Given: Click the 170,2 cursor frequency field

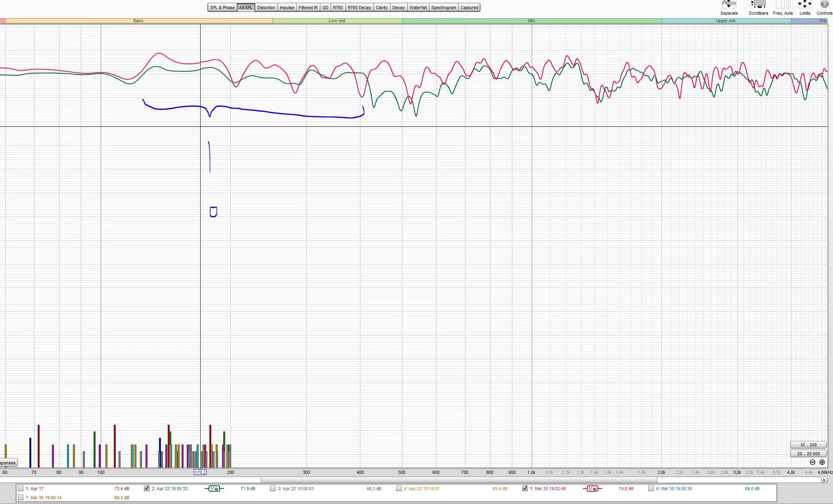Looking at the screenshot, I should (x=200, y=472).
